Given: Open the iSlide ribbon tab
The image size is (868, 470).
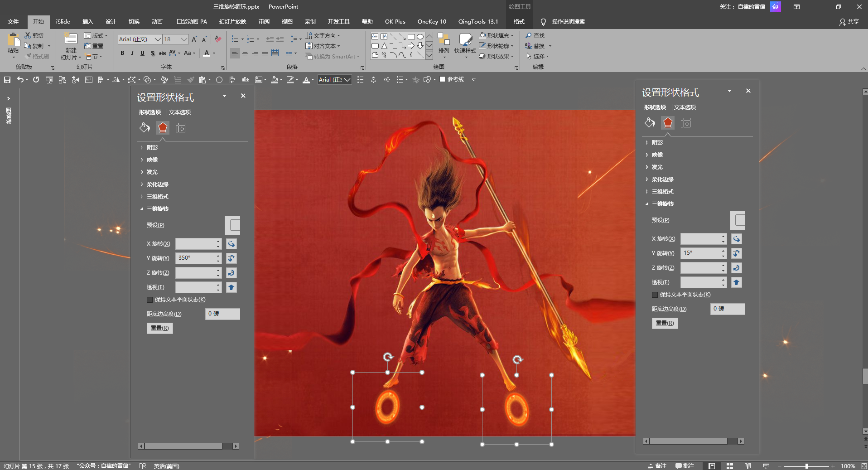Looking at the screenshot, I should (x=63, y=21).
